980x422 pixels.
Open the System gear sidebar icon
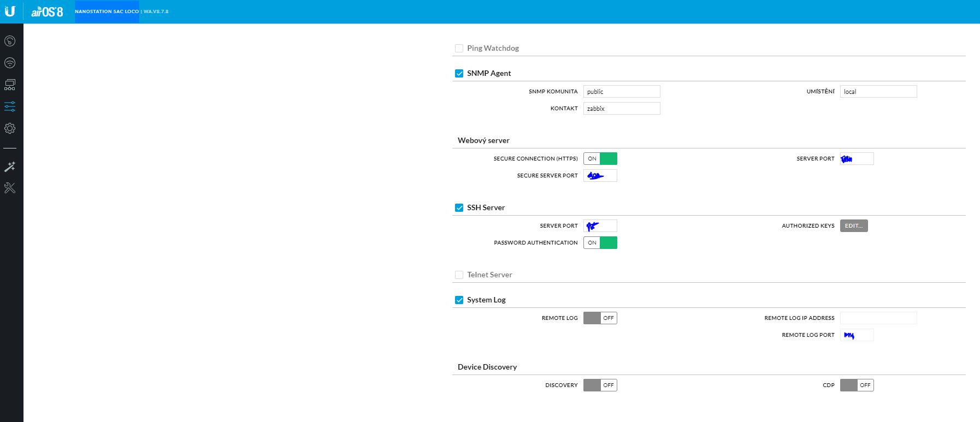pyautogui.click(x=10, y=128)
